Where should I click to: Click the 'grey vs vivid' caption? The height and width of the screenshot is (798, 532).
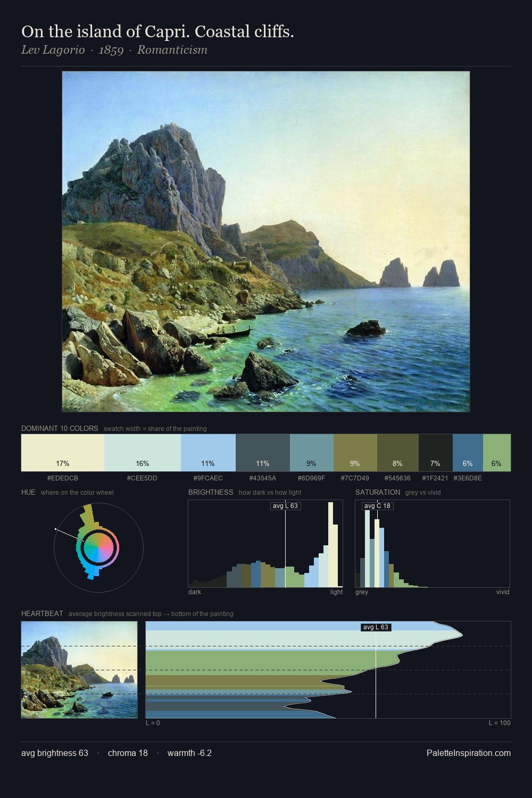click(423, 492)
